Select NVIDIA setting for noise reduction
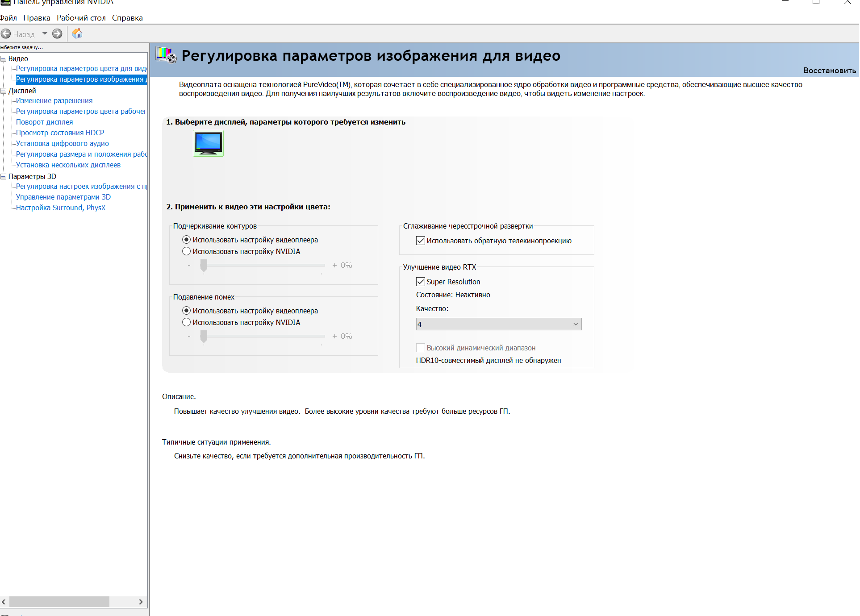Image resolution: width=860 pixels, height=616 pixels. (187, 322)
